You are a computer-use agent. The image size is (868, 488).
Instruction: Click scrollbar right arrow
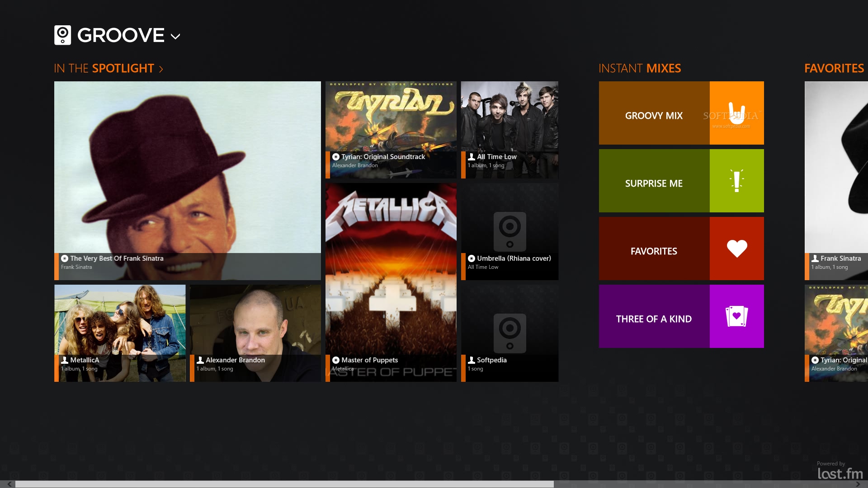858,484
